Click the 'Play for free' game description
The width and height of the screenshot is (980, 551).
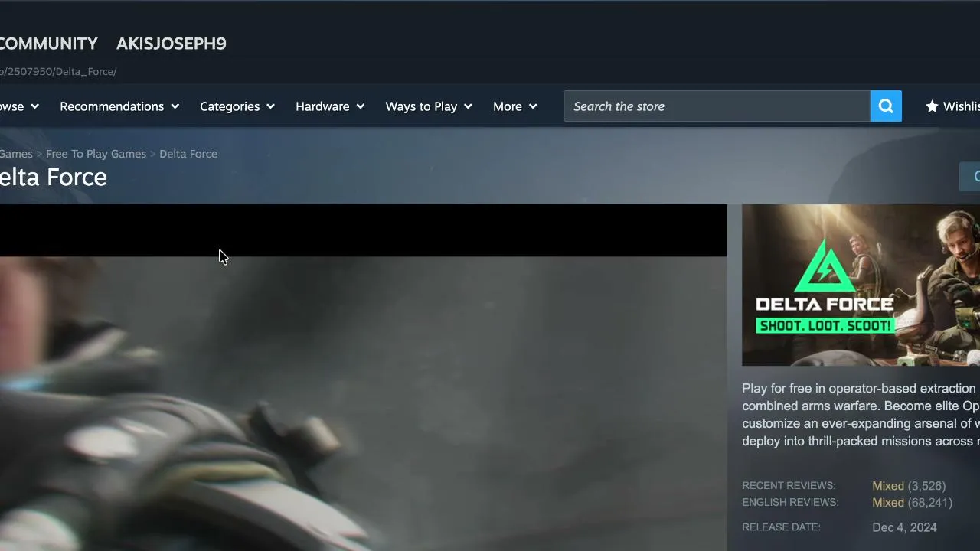[x=861, y=415]
